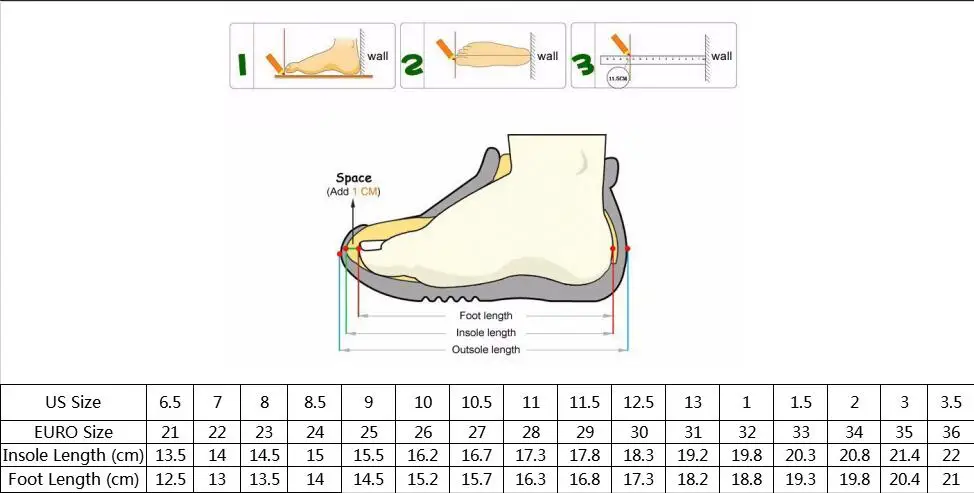Click US size 8.5 cell
The width and height of the screenshot is (974, 493).
(315, 402)
